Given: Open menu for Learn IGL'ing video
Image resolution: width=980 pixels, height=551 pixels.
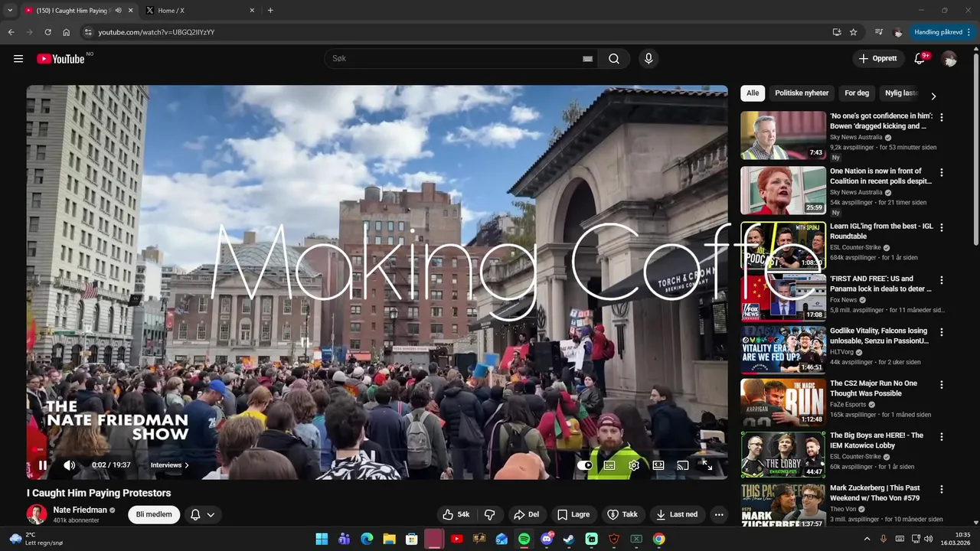Looking at the screenshot, I should tap(942, 228).
